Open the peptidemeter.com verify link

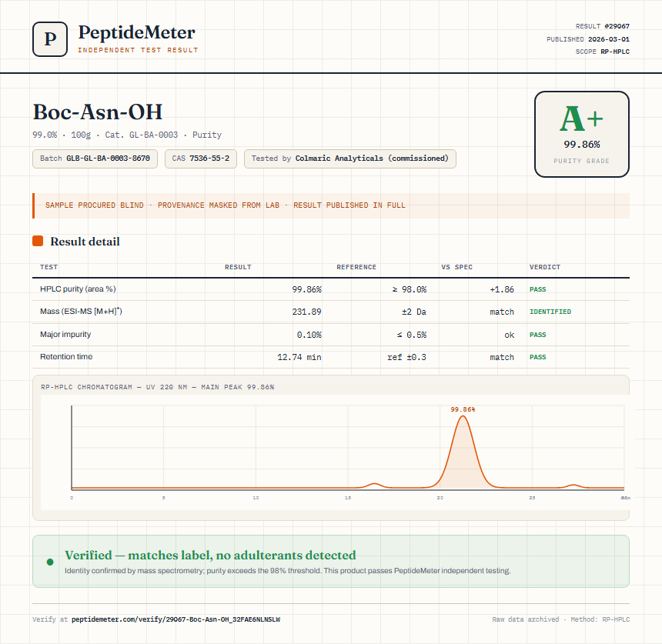pos(176,619)
